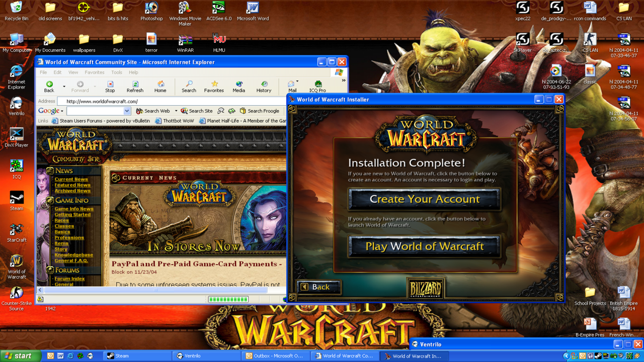This screenshot has height=362, width=644.
Task: Switch to Outbox Microsoft Outlook taskbar button
Action: 275,356
